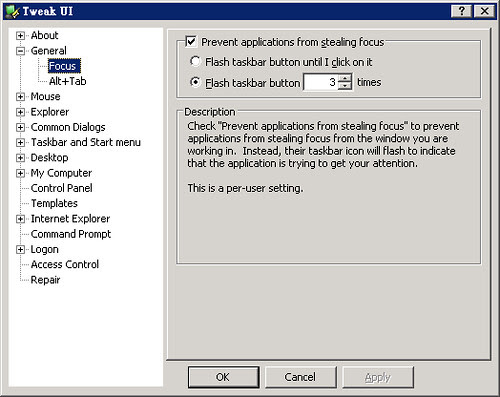The height and width of the screenshot is (397, 500).
Task: Click the Cancel button
Action: 300,377
